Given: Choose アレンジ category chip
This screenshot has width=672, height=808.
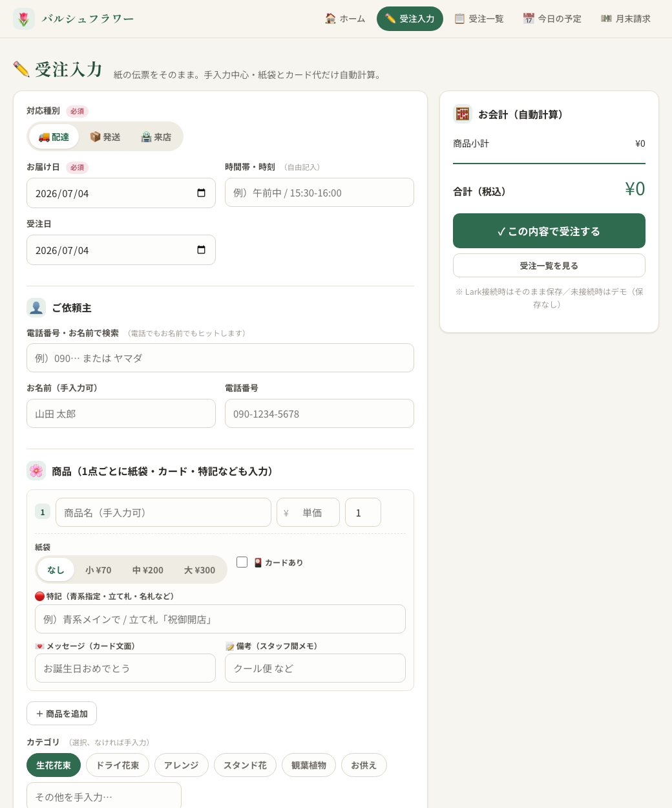Looking at the screenshot, I should click(182, 765).
